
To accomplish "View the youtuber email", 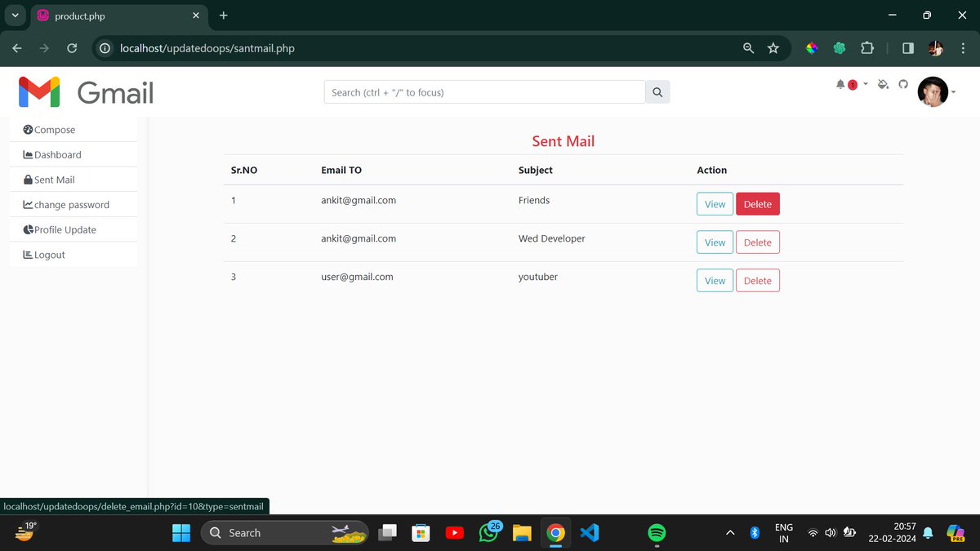I will [715, 281].
